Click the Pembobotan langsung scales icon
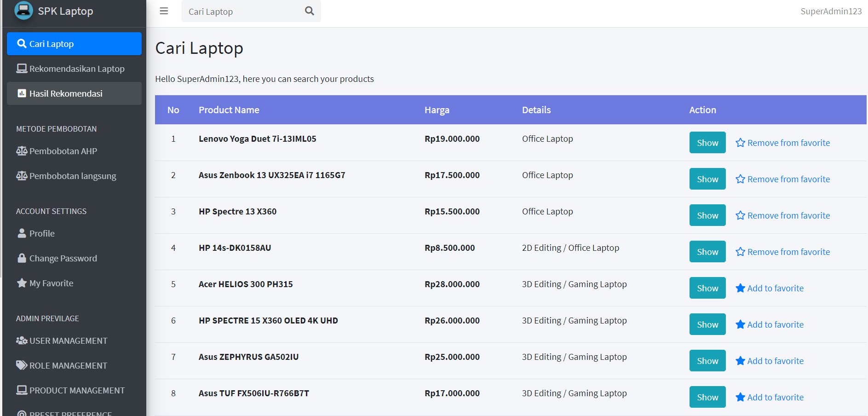The height and width of the screenshot is (416, 868). [22, 176]
